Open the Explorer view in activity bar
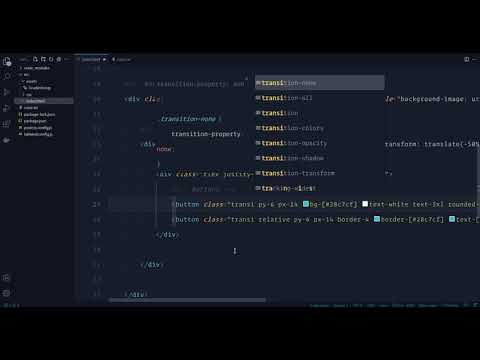The height and width of the screenshot is (360, 480). click(x=7, y=61)
